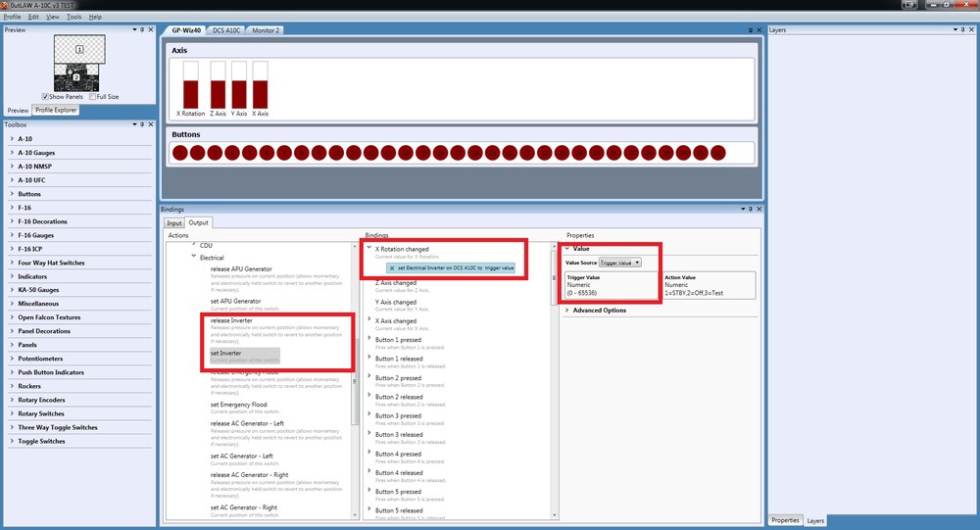Open the Bindings panel position dropdown arrow
Screen dimensions: 980x530
tap(743, 209)
